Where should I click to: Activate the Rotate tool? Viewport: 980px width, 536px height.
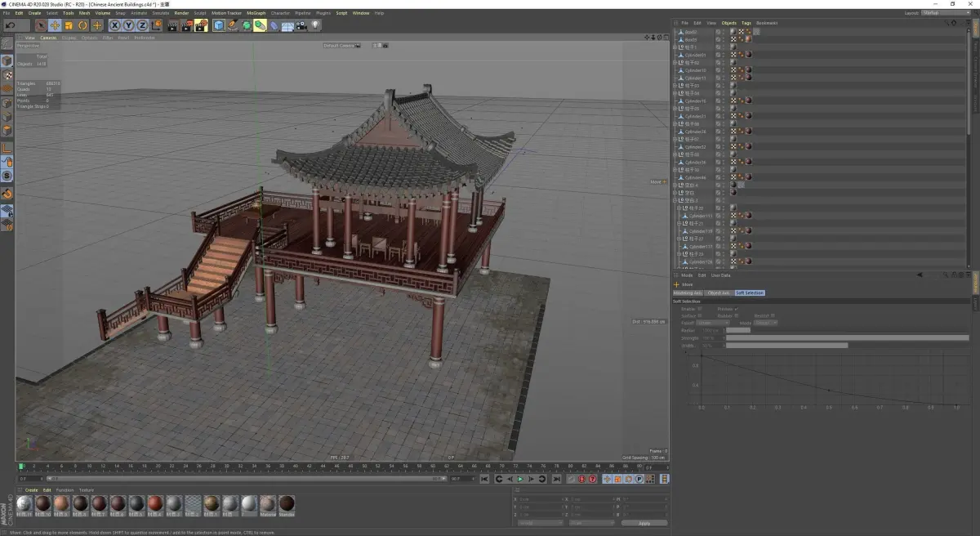click(x=82, y=25)
